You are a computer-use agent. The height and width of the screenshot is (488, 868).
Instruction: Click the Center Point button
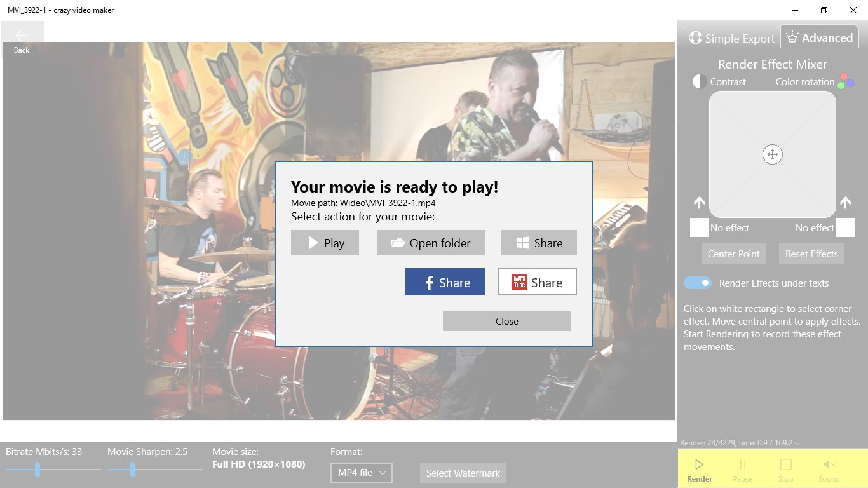tap(734, 254)
